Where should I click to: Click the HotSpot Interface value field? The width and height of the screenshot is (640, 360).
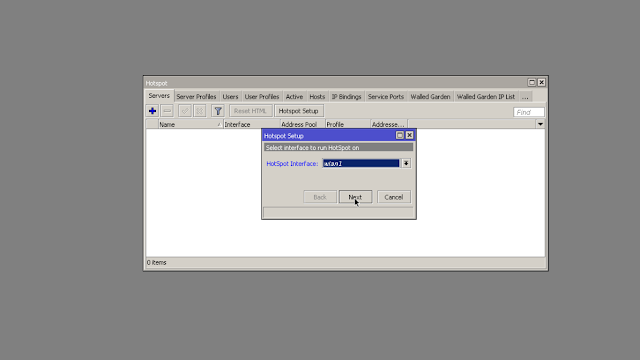click(x=361, y=163)
